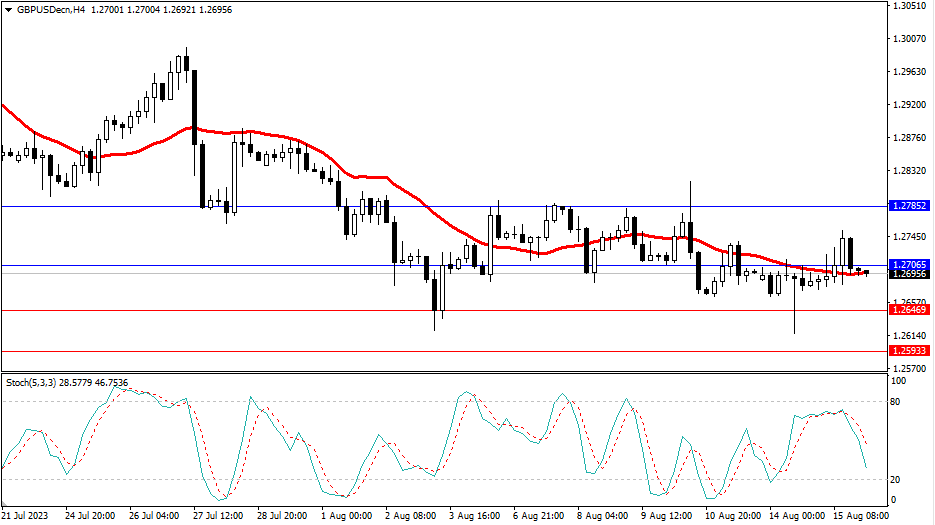Click the blue 1.27065 price tag
This screenshot has height=525, width=935.
pyautogui.click(x=909, y=265)
